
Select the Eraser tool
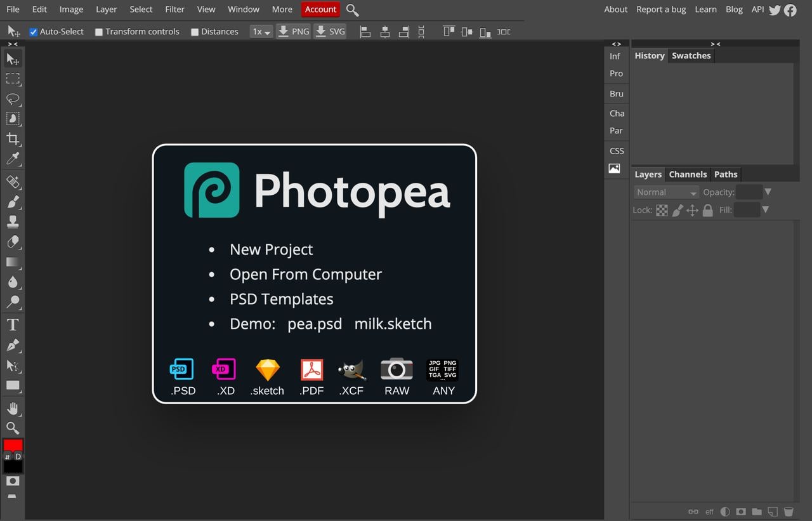click(x=13, y=242)
